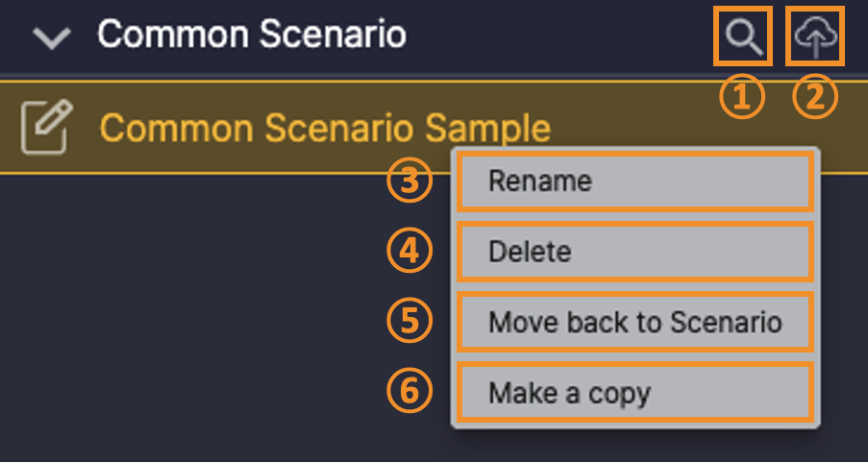The width and height of the screenshot is (868, 463).
Task: Open the search magnifier in Common Scenario header
Action: click(x=743, y=37)
